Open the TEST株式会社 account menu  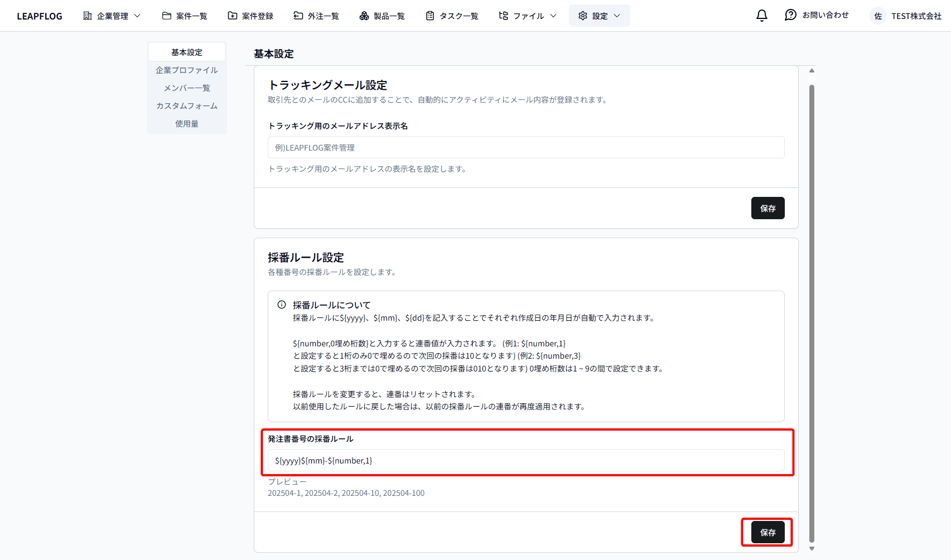pos(915,16)
